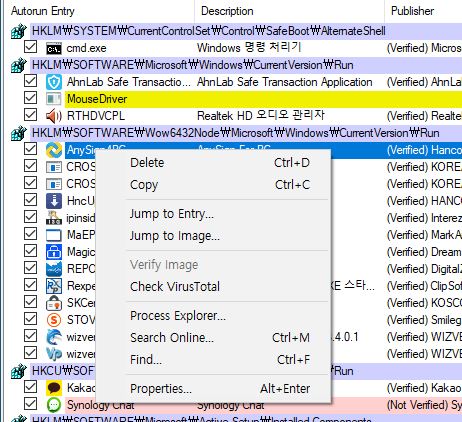Click the Publisher column header
Screen dimensions: 462x422
[x=423, y=11]
